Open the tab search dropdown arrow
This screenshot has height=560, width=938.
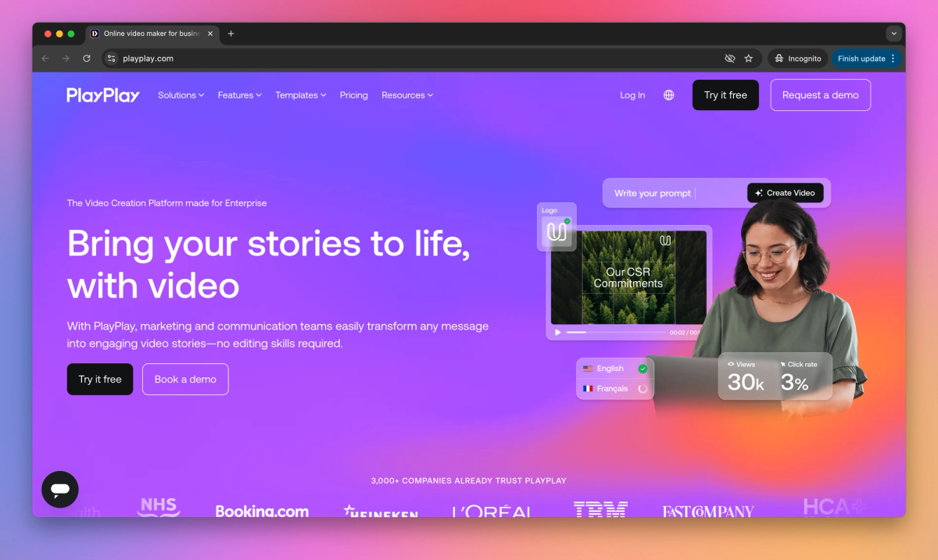click(x=893, y=34)
